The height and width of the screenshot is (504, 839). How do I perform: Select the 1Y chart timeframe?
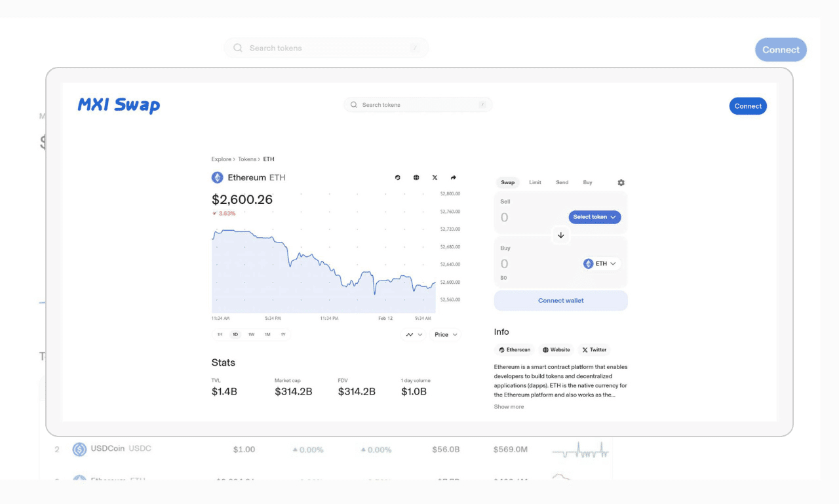pyautogui.click(x=283, y=334)
